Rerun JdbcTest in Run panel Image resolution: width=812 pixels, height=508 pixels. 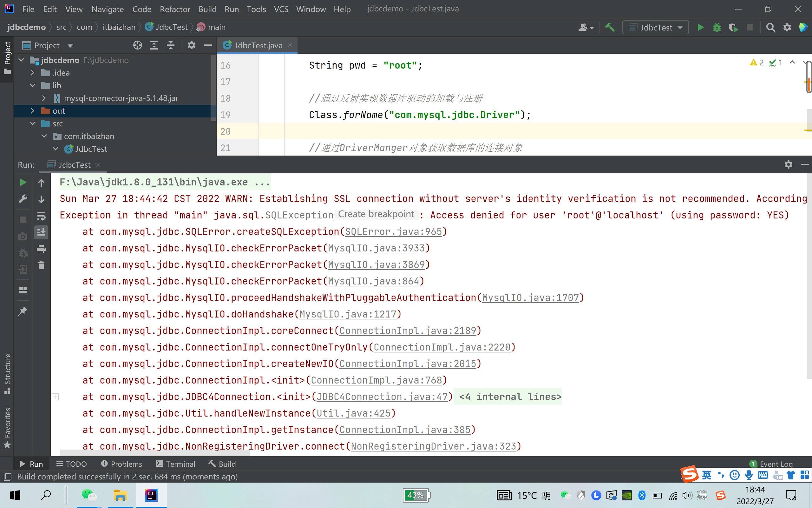click(x=23, y=183)
